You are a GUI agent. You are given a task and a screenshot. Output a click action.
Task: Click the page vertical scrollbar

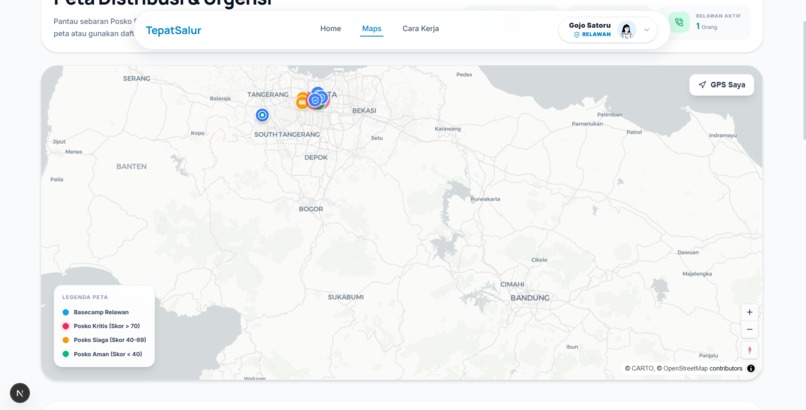coord(803,80)
